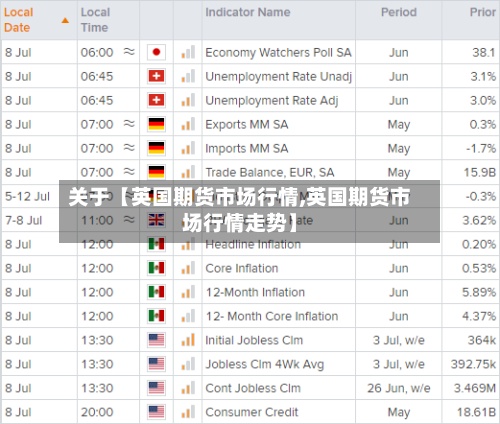The width and height of the screenshot is (500, 424).
Task: Click importance bars icon for Imports MM SA
Action: [x=188, y=148]
